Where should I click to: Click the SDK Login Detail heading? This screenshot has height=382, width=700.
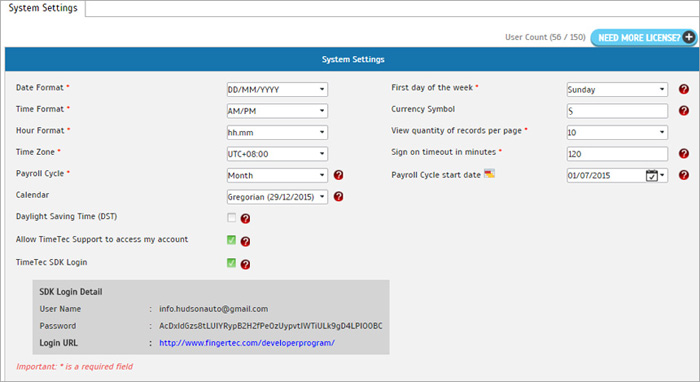(71, 292)
